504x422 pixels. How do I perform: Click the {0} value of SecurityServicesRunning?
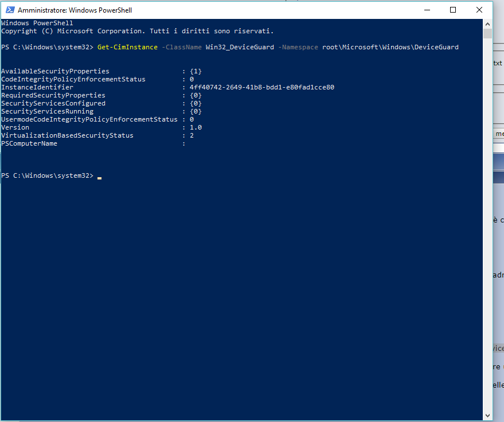pyautogui.click(x=196, y=112)
